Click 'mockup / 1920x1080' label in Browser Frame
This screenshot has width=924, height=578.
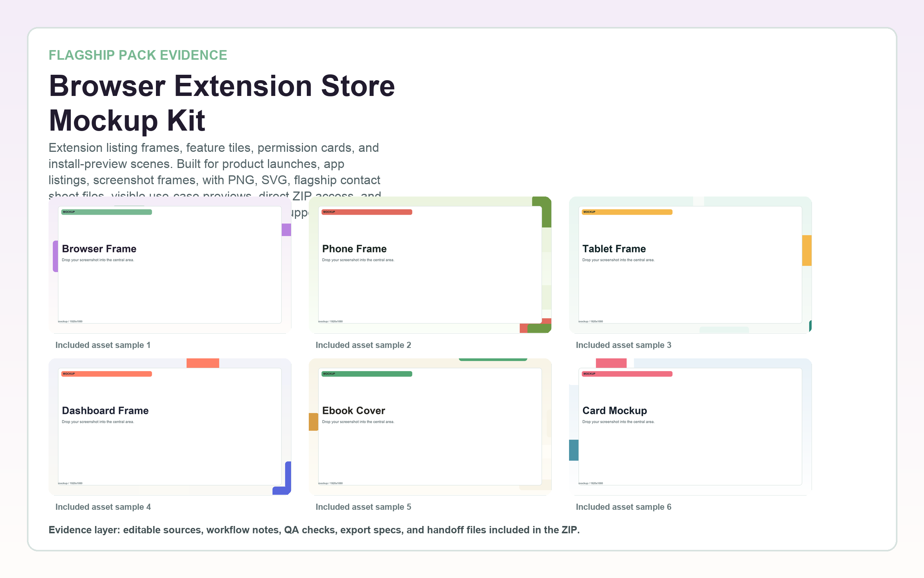coord(70,321)
